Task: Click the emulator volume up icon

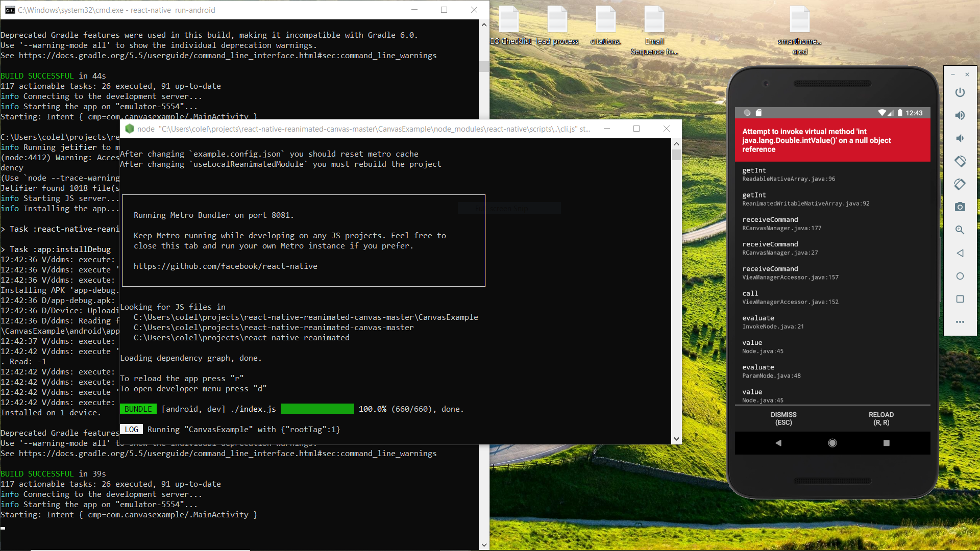Action: [960, 115]
